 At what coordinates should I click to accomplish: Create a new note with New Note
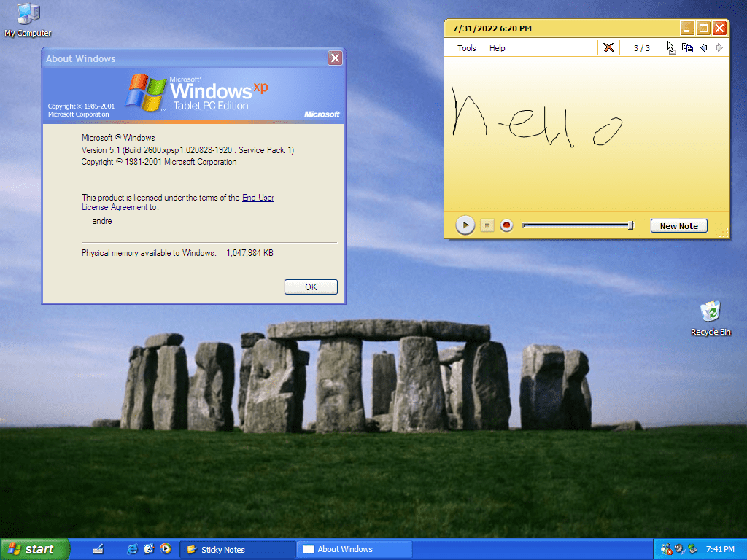click(678, 226)
